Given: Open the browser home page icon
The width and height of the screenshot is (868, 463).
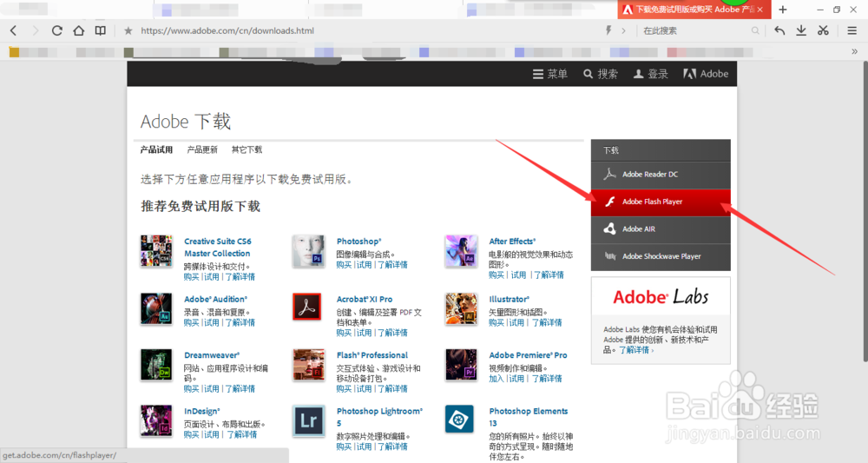Looking at the screenshot, I should click(x=79, y=31).
